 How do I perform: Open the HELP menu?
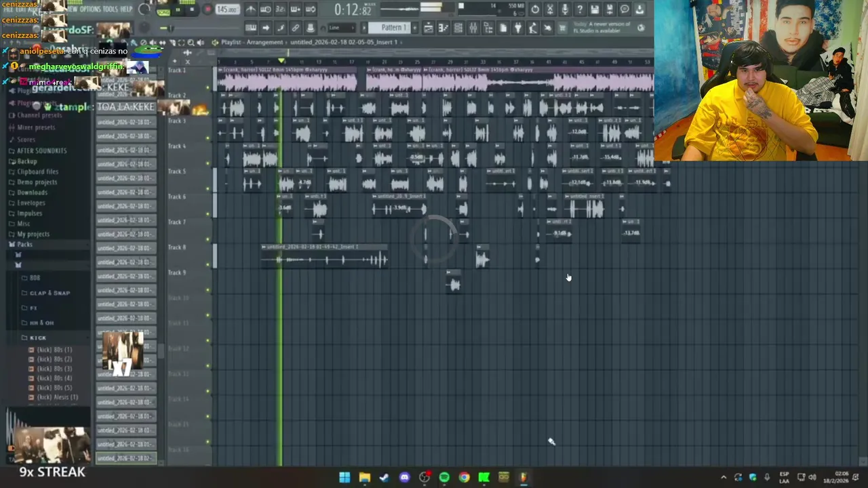coord(126,9)
